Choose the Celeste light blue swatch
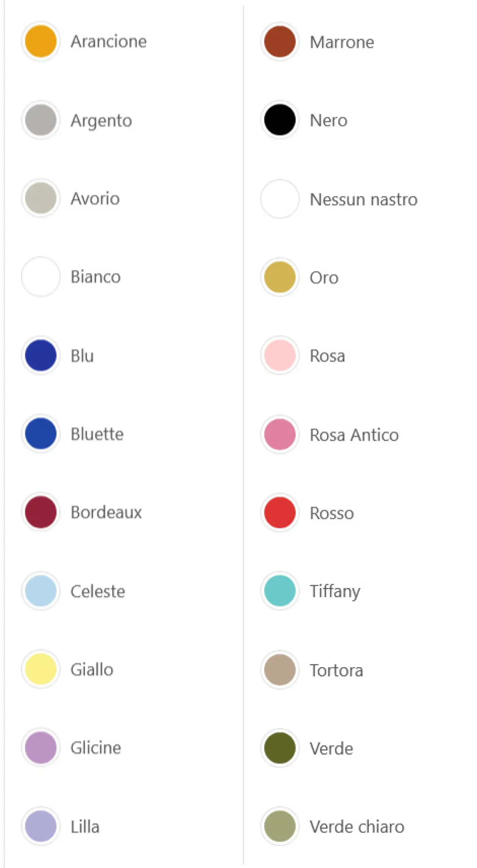The height and width of the screenshot is (868, 477). coord(41,591)
